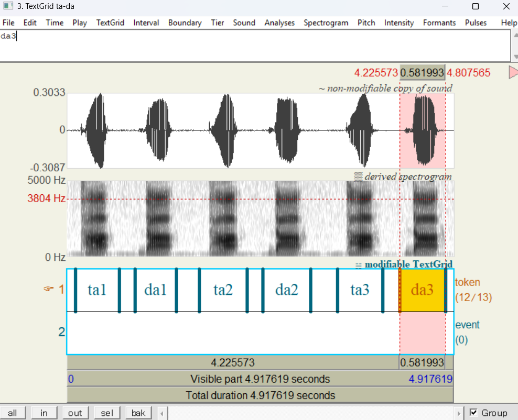Click the 'in' zoom button
The width and height of the screenshot is (518, 420).
[44, 413]
